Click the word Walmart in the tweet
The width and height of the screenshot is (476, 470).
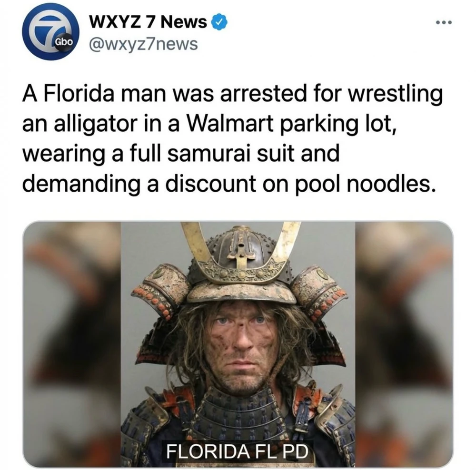click(x=230, y=124)
